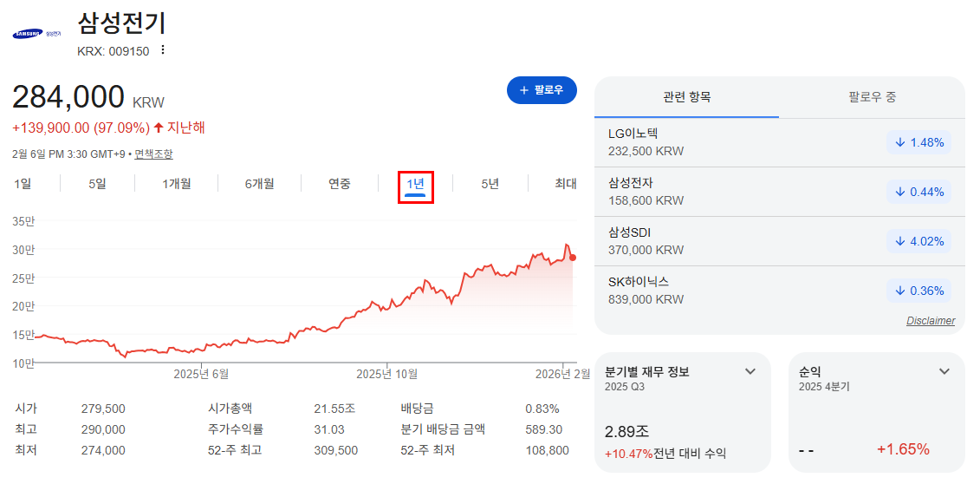980x484 pixels.
Task: Click the 주가수익률 value 31.03
Action: click(x=328, y=429)
